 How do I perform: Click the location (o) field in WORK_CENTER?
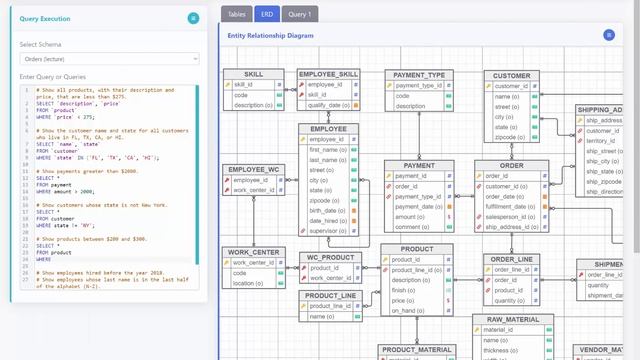[x=248, y=283]
